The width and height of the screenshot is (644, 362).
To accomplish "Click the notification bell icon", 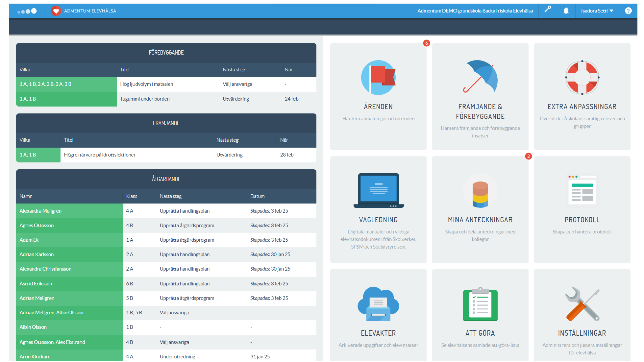I will [566, 11].
